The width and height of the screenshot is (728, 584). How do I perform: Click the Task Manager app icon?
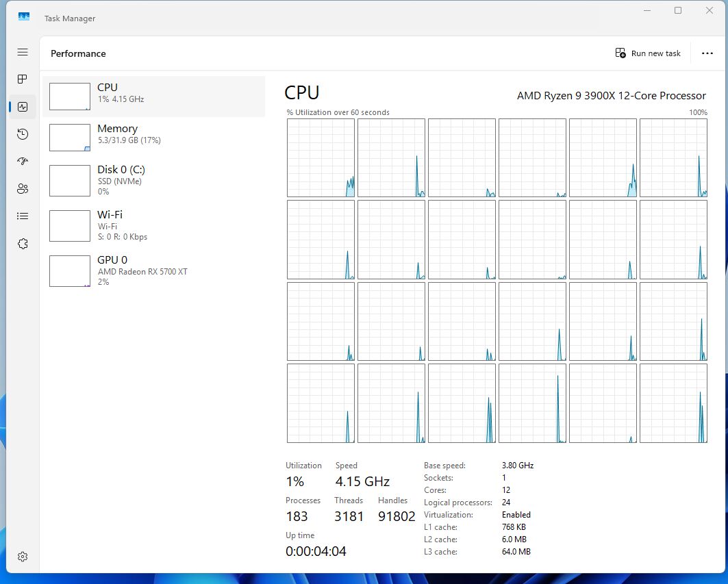(x=24, y=16)
